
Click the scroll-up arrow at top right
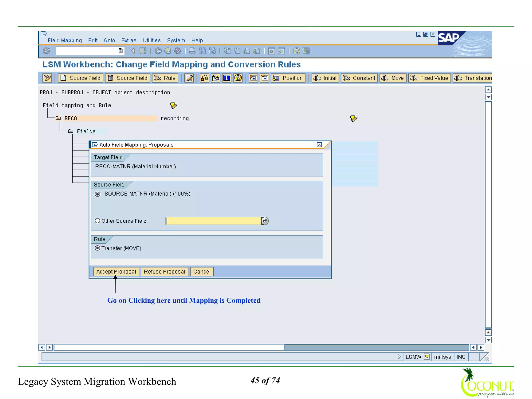488,90
